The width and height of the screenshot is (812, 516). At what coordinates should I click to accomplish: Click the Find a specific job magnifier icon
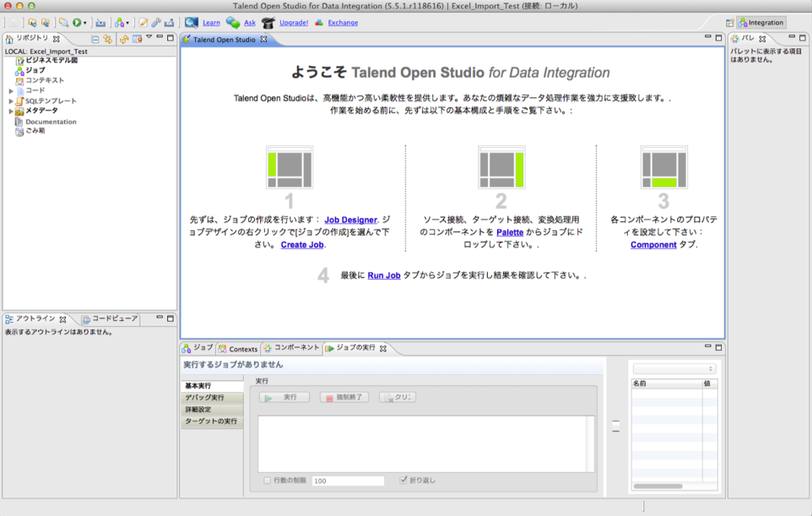pos(63,23)
